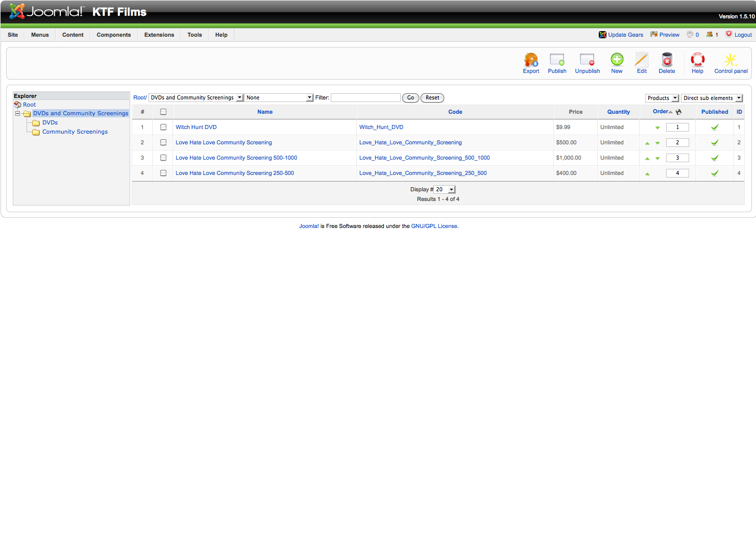This screenshot has height=556, width=756.
Task: Check the Screening 250-500 row checkbox
Action: pyautogui.click(x=163, y=173)
